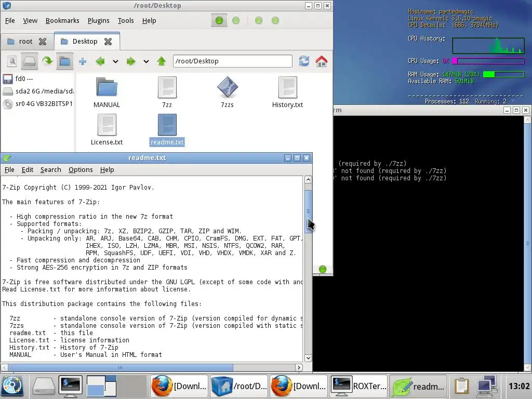Click the 13:02 clock in taskbar
Screen dimensions: 532x399
coord(519,386)
